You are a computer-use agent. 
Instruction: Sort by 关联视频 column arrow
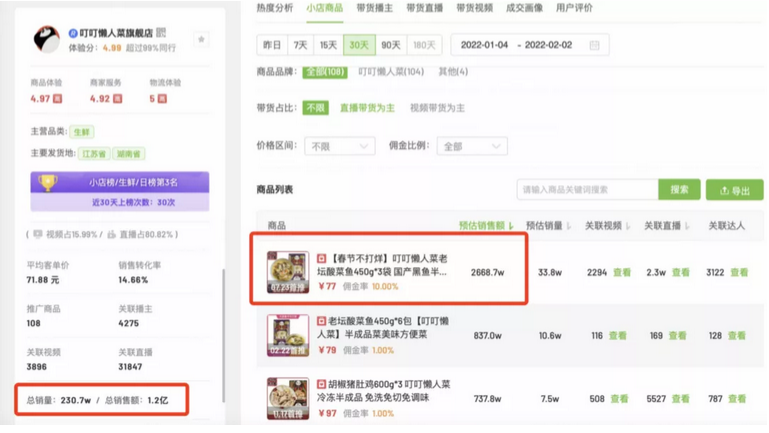point(628,226)
